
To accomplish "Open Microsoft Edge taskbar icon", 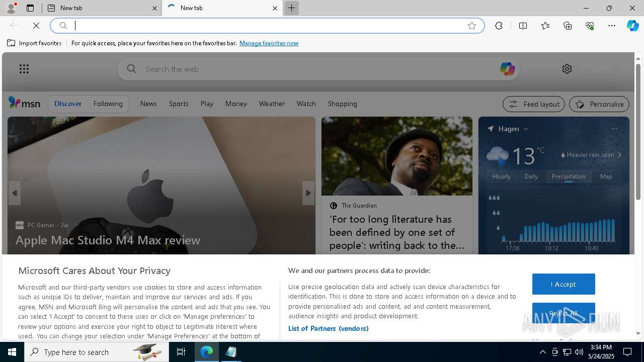I will (207, 352).
